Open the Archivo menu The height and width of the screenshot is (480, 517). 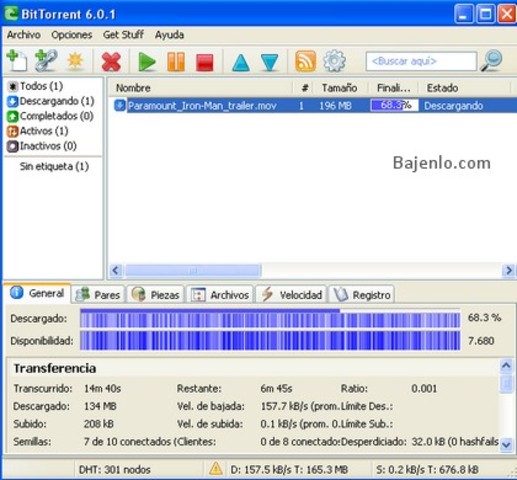pos(24,35)
